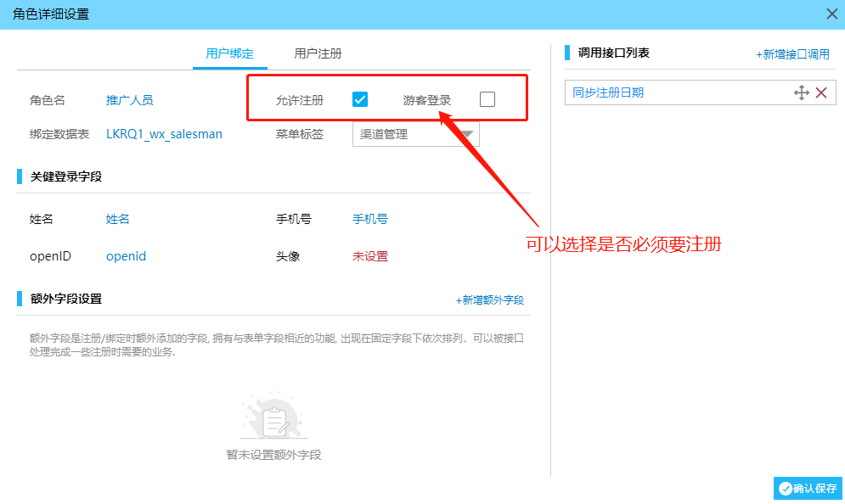This screenshot has width=845, height=504.
Task: Click the 确认保存 button
Action: click(x=808, y=489)
